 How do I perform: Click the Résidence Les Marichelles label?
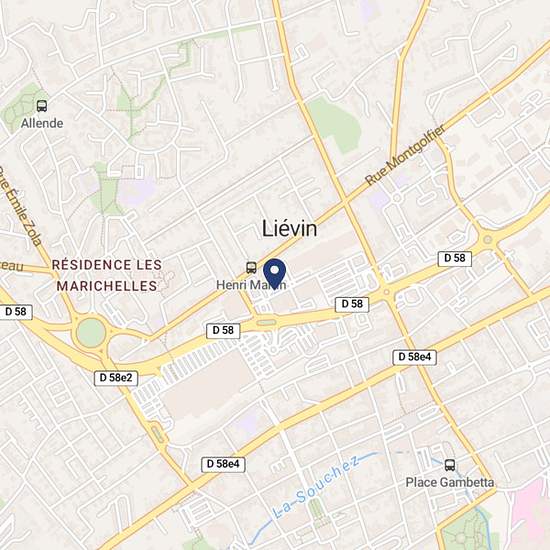tap(107, 275)
